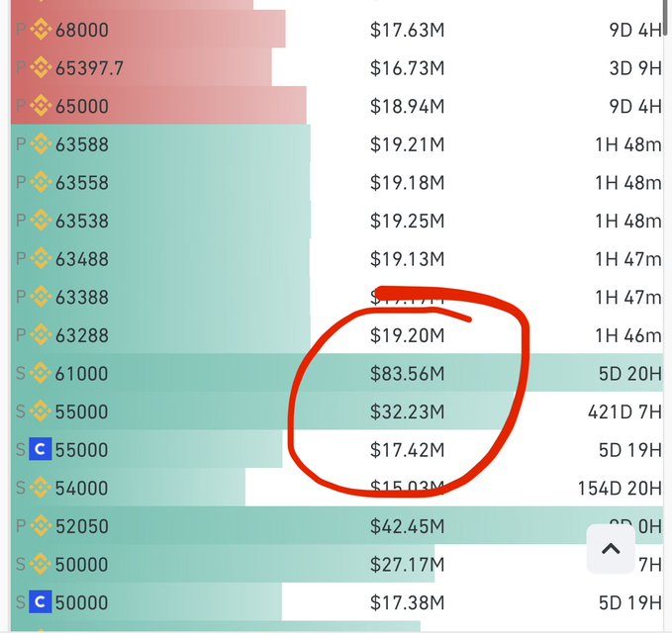Click the 3D 9H duration
Screen dimensions: 672x638
pos(635,68)
